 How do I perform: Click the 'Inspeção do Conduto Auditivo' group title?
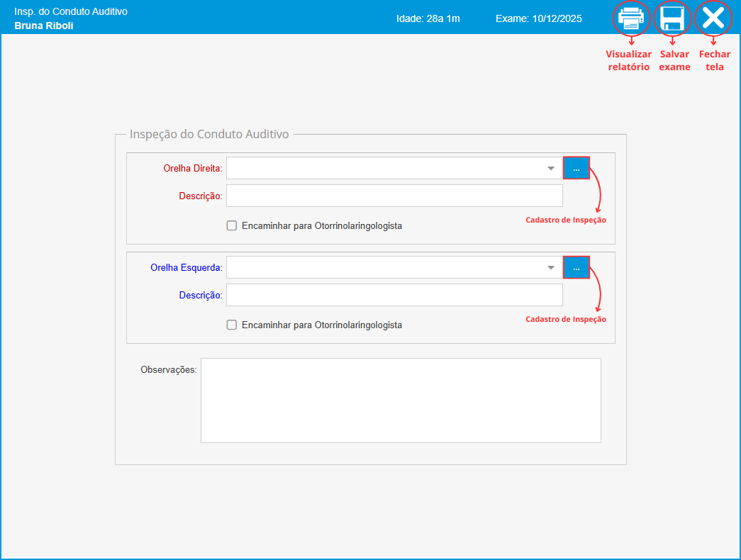point(209,134)
